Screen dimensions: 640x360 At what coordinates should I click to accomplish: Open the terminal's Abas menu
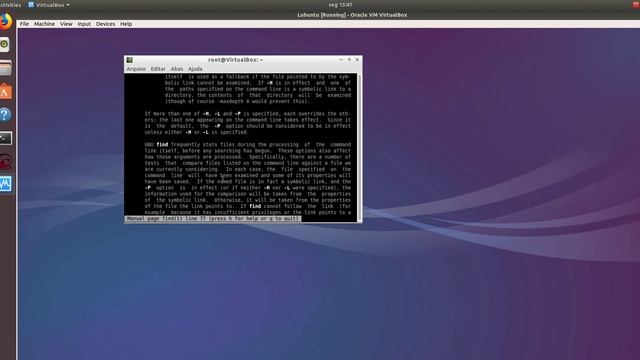[177, 69]
